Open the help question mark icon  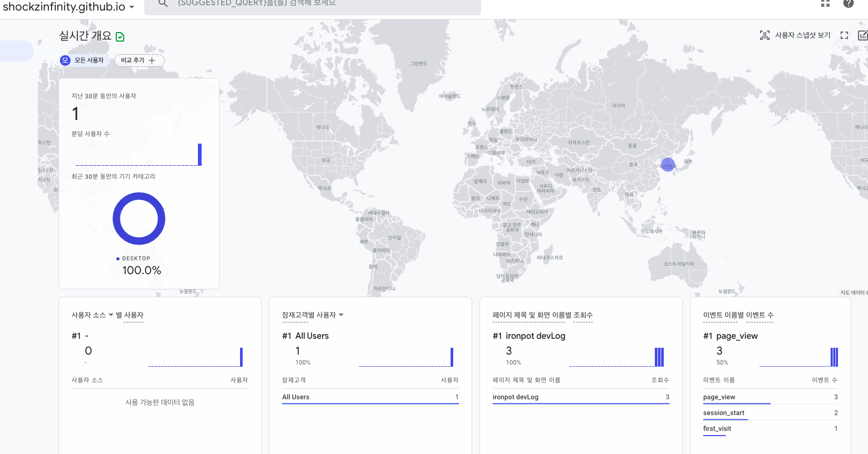(x=848, y=4)
